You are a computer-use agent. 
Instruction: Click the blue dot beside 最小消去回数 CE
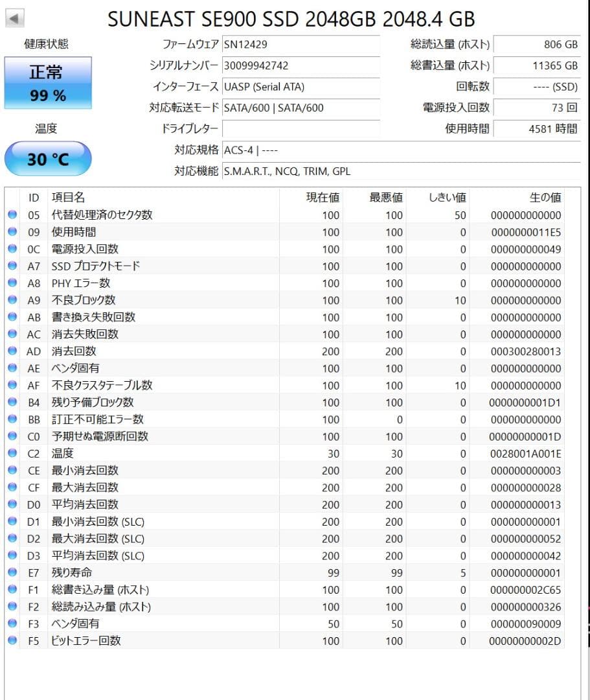13,471
